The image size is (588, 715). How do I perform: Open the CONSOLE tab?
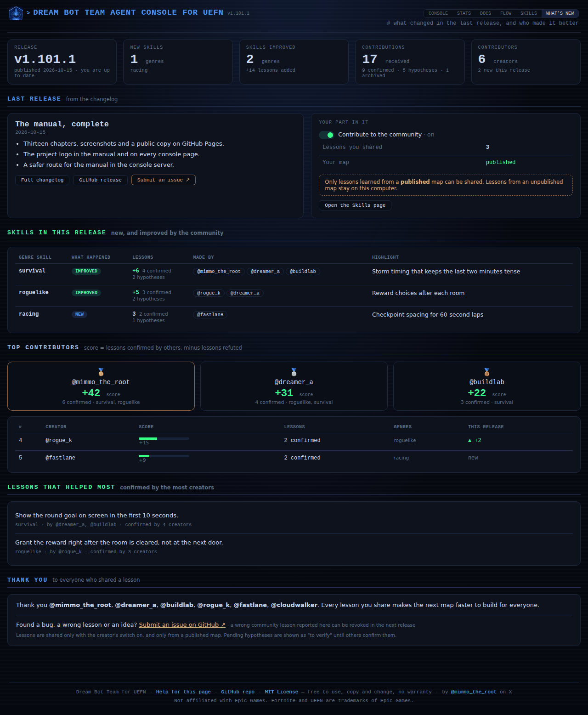(438, 13)
